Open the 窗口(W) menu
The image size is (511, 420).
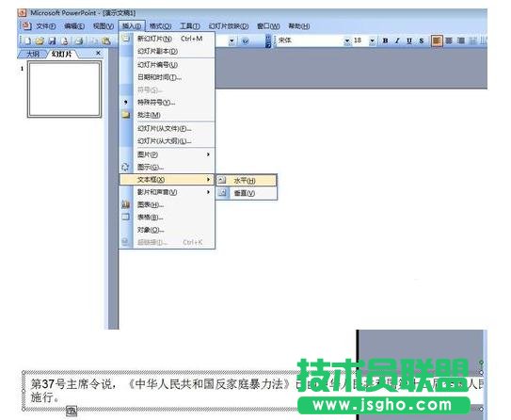coord(268,26)
